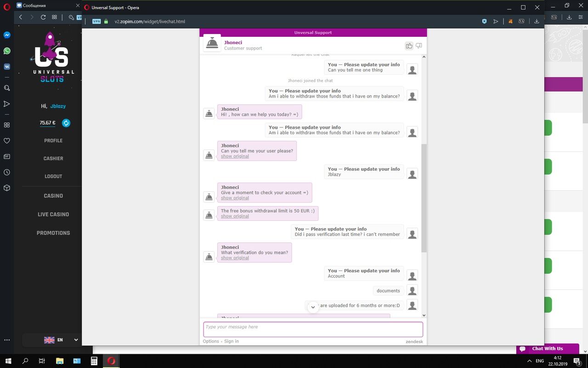
Task: Open the Messenger sidebar icon
Action: coord(7,35)
